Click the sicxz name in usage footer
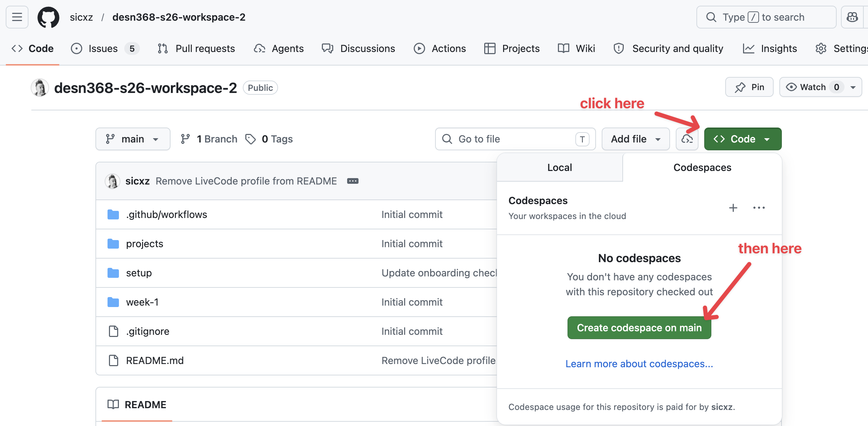The image size is (868, 426). 722,407
